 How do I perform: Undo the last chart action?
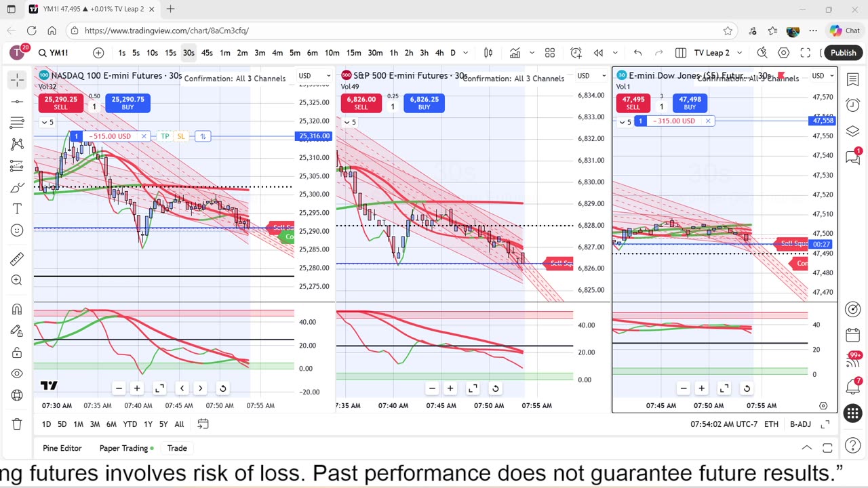point(637,53)
